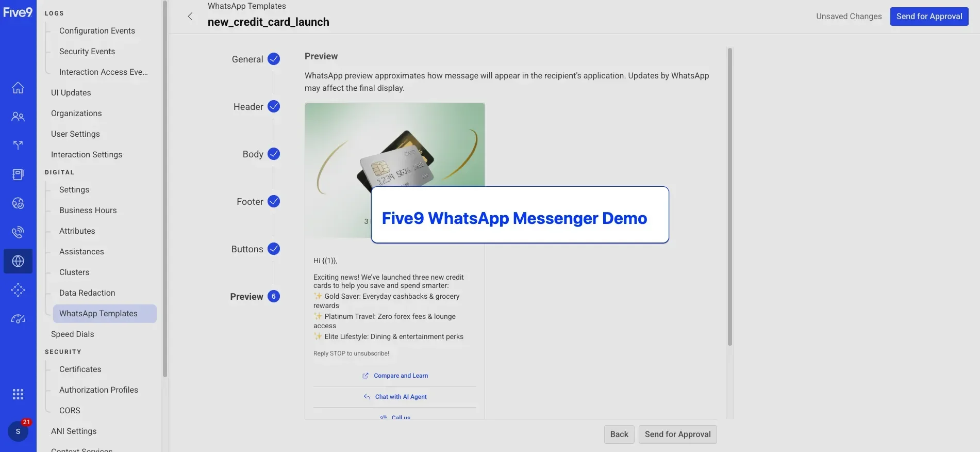
Task: Open the gauge dashboard icon
Action: pyautogui.click(x=18, y=319)
